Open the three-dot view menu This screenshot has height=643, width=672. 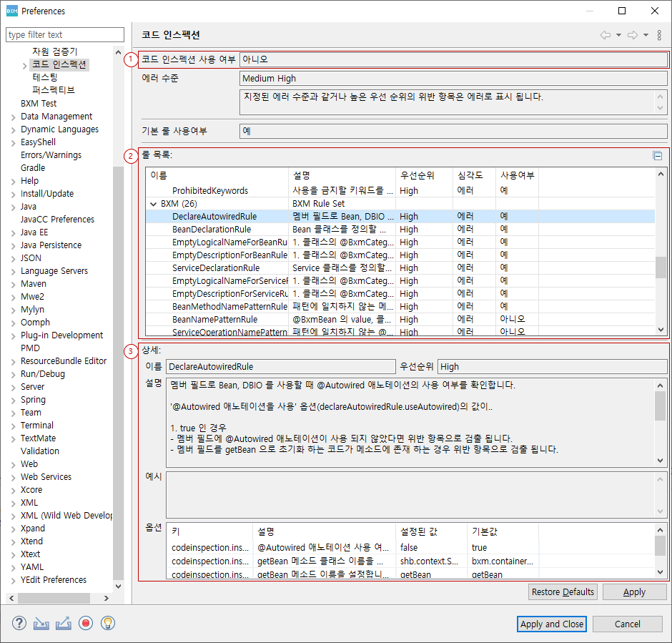coord(659,35)
